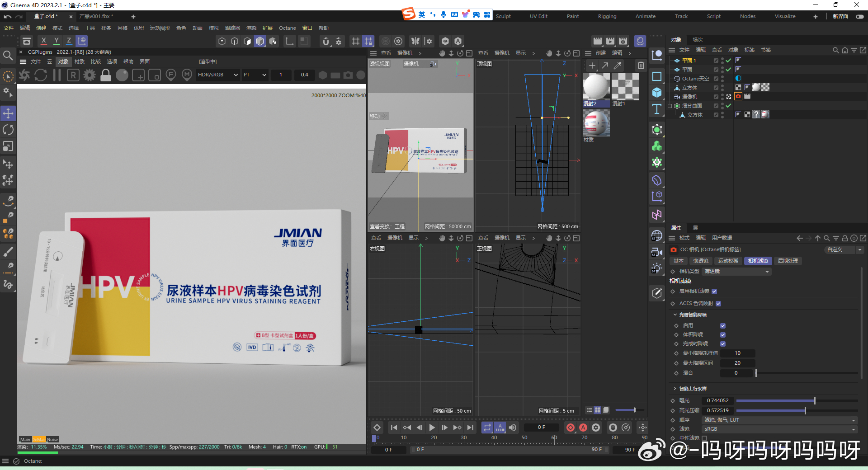Viewport: 868px width, 470px height.
Task: Select the Rotate tool in left toolbar
Action: click(x=8, y=130)
